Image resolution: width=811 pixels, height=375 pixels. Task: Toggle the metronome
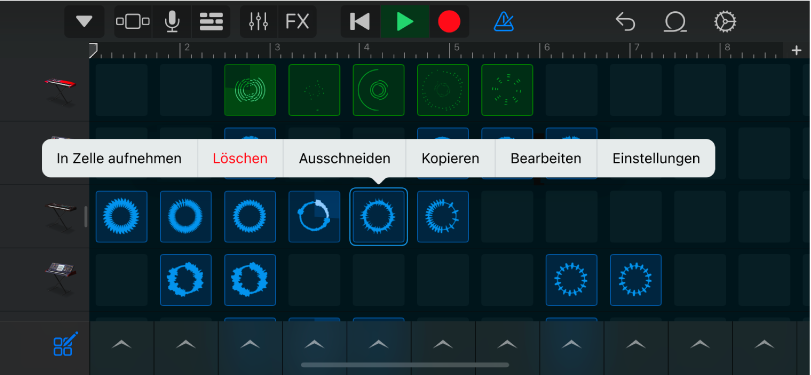[x=503, y=22]
